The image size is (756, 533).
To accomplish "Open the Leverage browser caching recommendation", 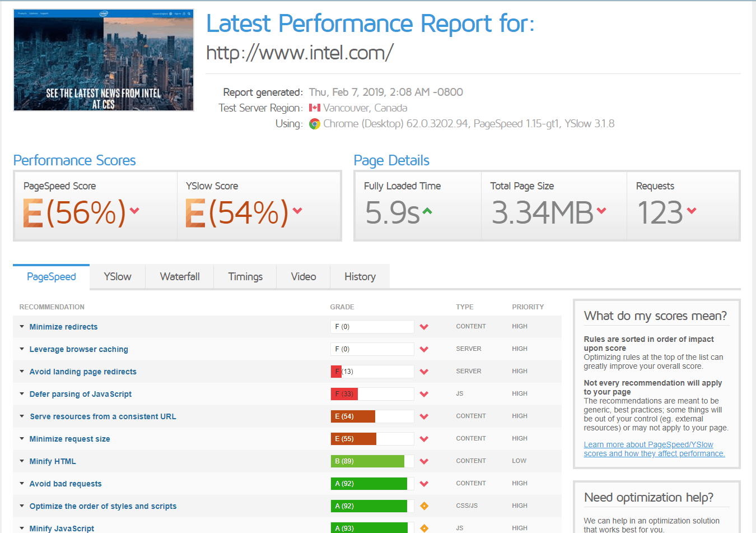I will pyautogui.click(x=79, y=349).
